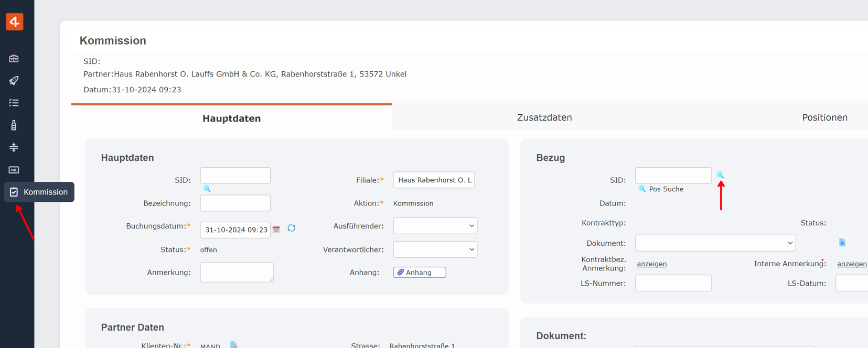This screenshot has width=868, height=348.
Task: Click the Datum:31-10-2024 09:23 header text
Action: click(132, 90)
